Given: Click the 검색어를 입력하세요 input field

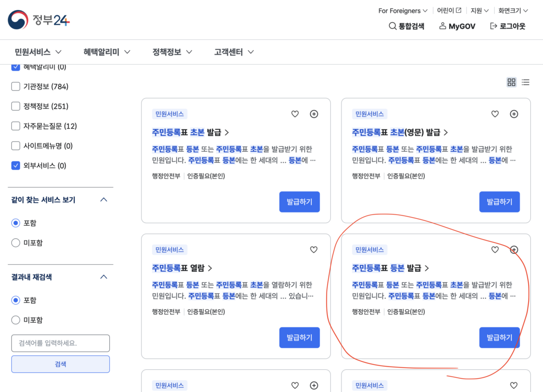Looking at the screenshot, I should [x=60, y=343].
